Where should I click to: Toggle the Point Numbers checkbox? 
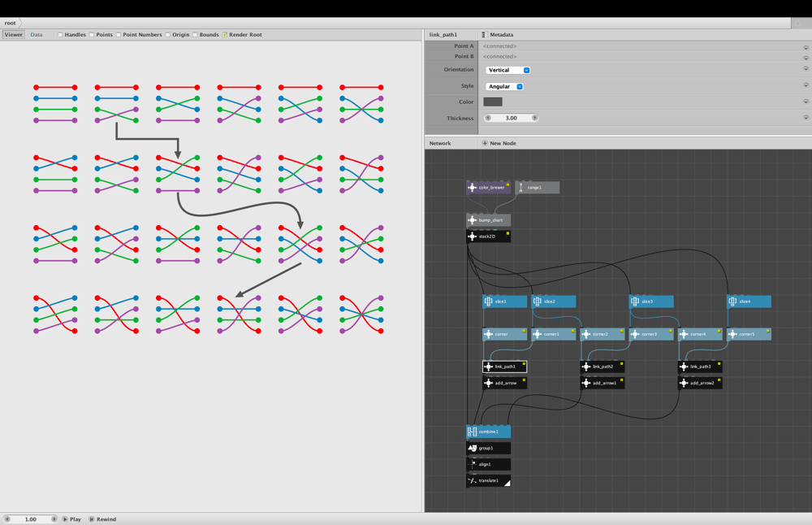(119, 35)
